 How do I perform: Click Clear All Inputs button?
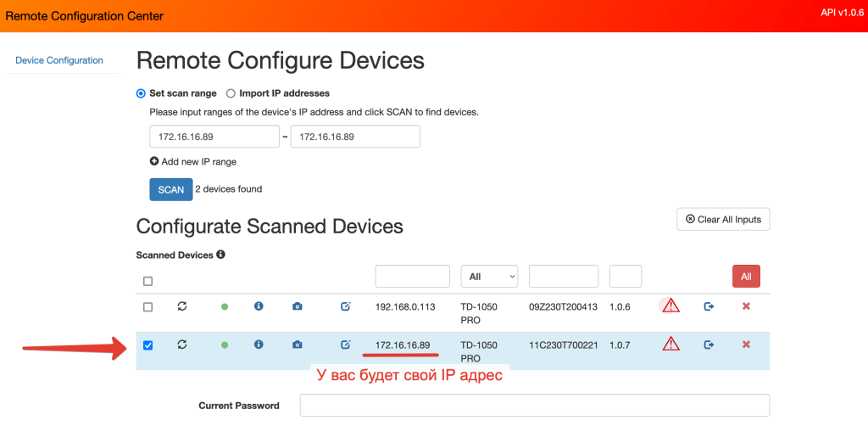723,220
